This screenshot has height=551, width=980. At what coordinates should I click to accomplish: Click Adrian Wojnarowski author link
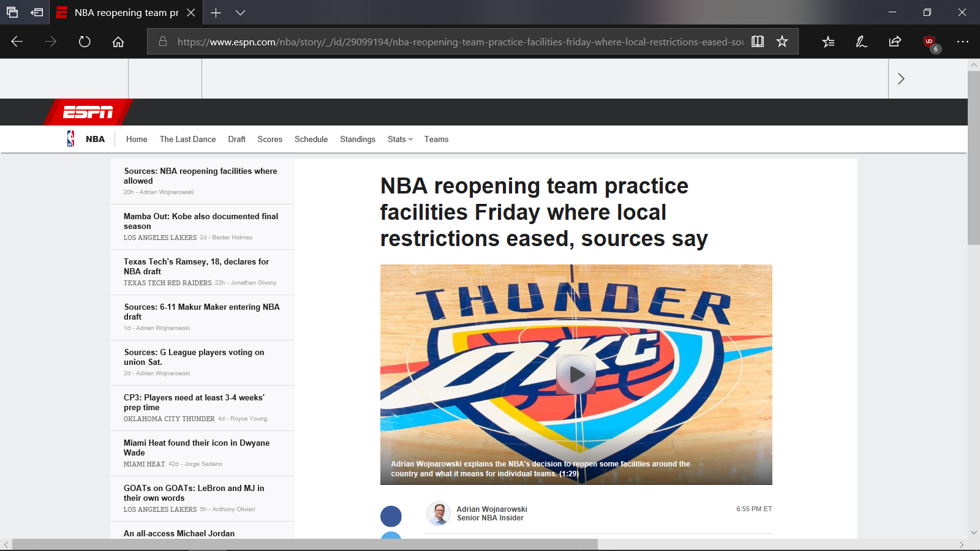tap(492, 509)
